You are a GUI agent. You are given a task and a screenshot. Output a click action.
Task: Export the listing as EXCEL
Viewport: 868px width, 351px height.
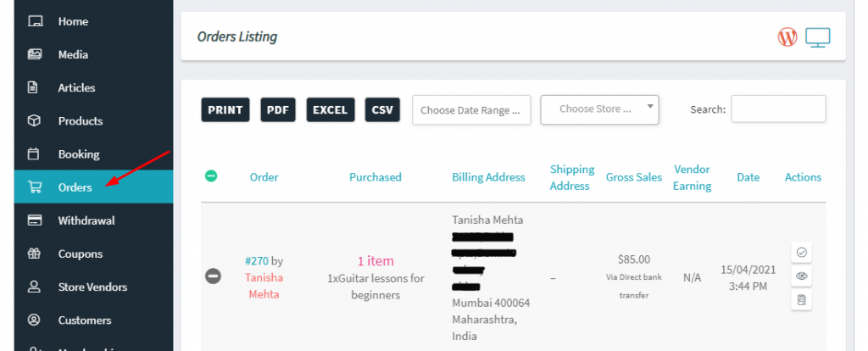pos(331,109)
